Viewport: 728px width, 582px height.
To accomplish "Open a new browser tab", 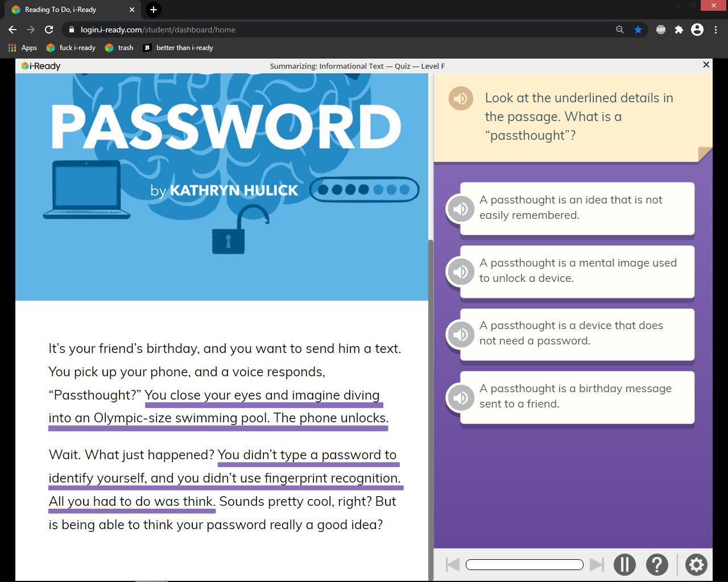I will pos(154,10).
